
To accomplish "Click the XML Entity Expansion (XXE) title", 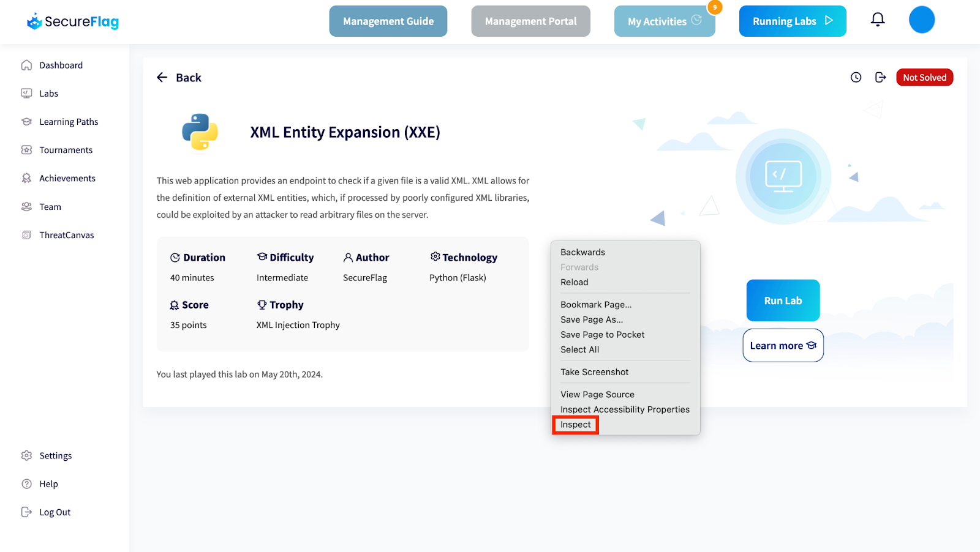I will tap(345, 132).
